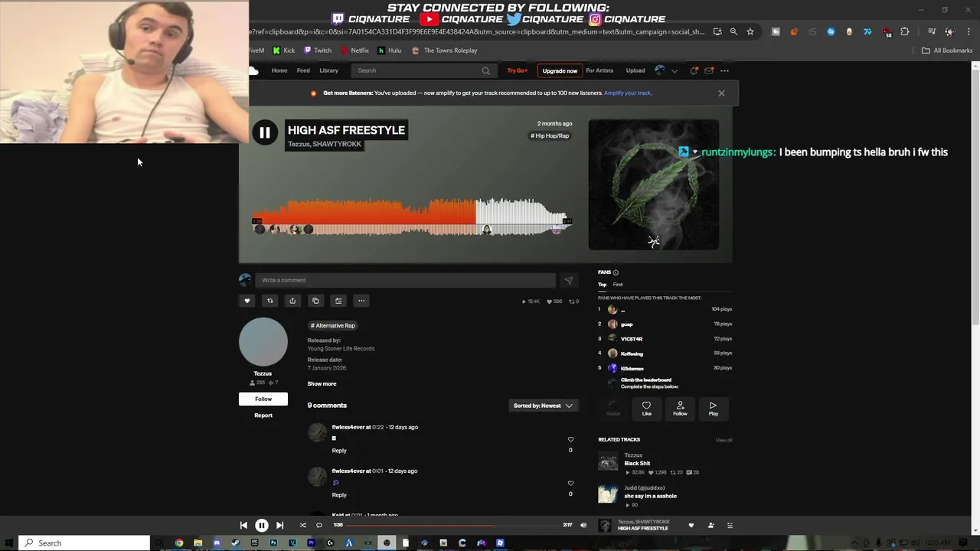Screen dimensions: 980x551
Task: Open the Next up queue in the bottom player
Action: click(730, 525)
